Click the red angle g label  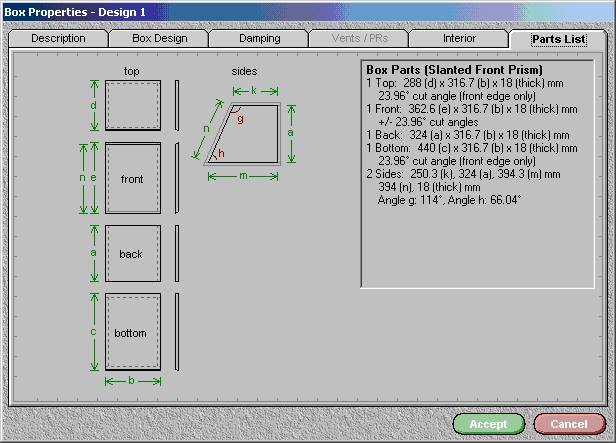coord(240,116)
